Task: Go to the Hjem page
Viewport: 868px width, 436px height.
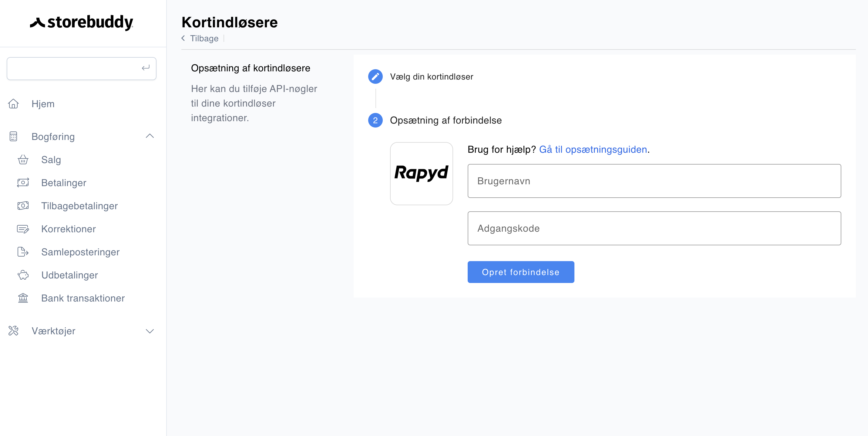Action: click(43, 104)
